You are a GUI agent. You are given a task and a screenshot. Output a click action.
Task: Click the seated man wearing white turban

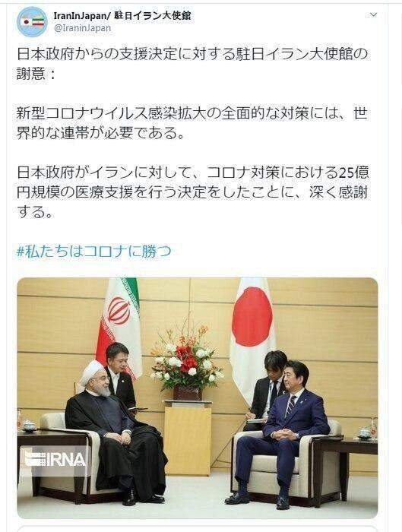coord(116,431)
